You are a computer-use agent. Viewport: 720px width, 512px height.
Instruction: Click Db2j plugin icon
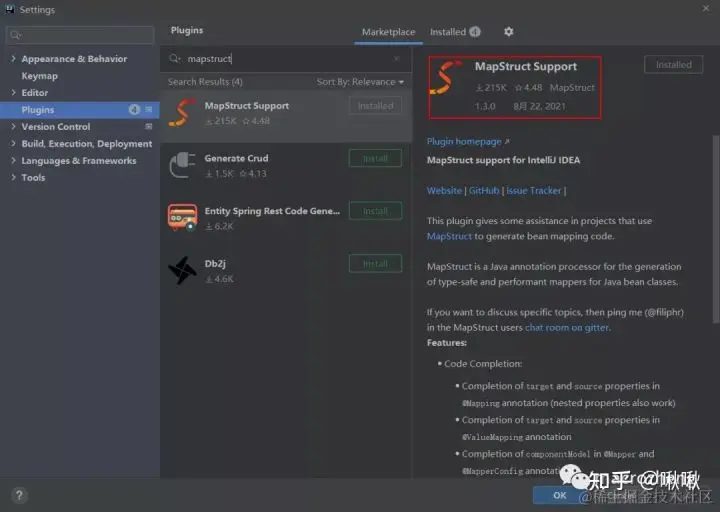point(182,270)
